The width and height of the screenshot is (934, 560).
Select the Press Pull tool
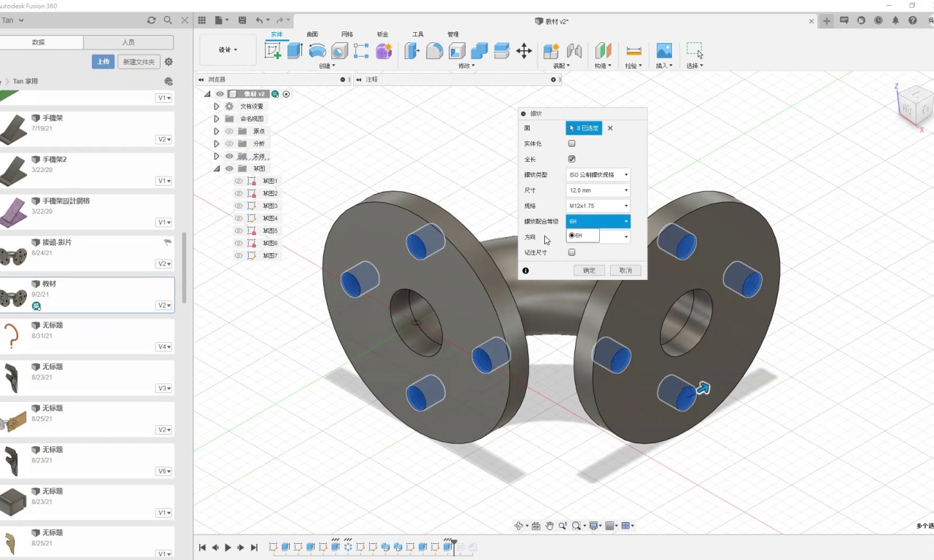point(412,50)
